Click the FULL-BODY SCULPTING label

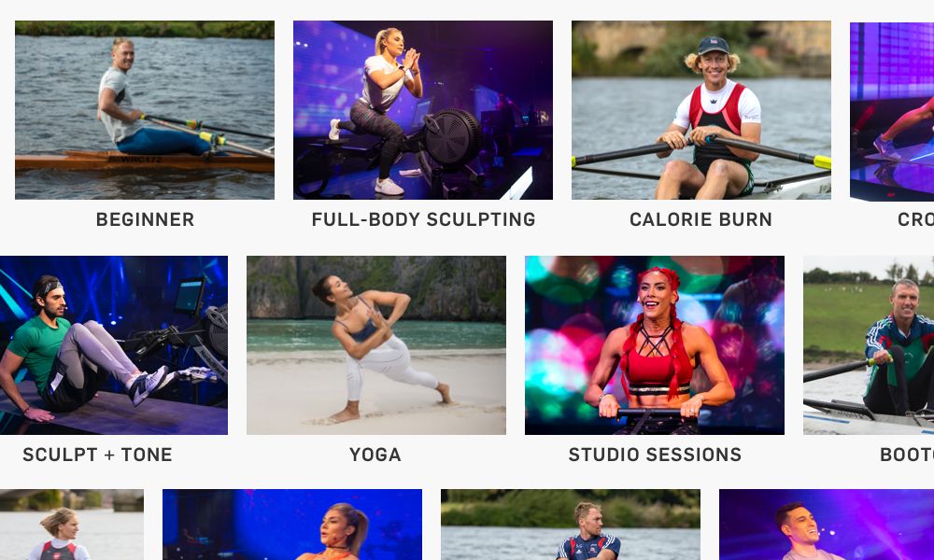click(x=423, y=219)
